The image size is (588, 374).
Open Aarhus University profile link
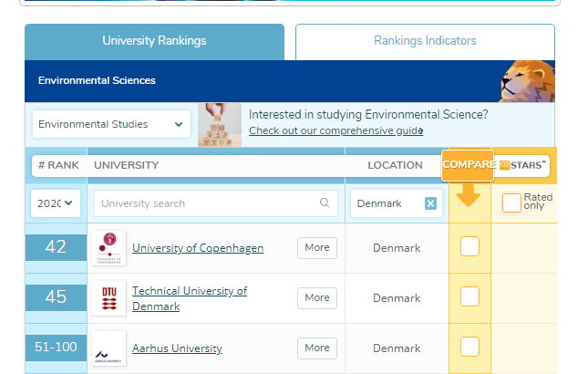coord(177,348)
